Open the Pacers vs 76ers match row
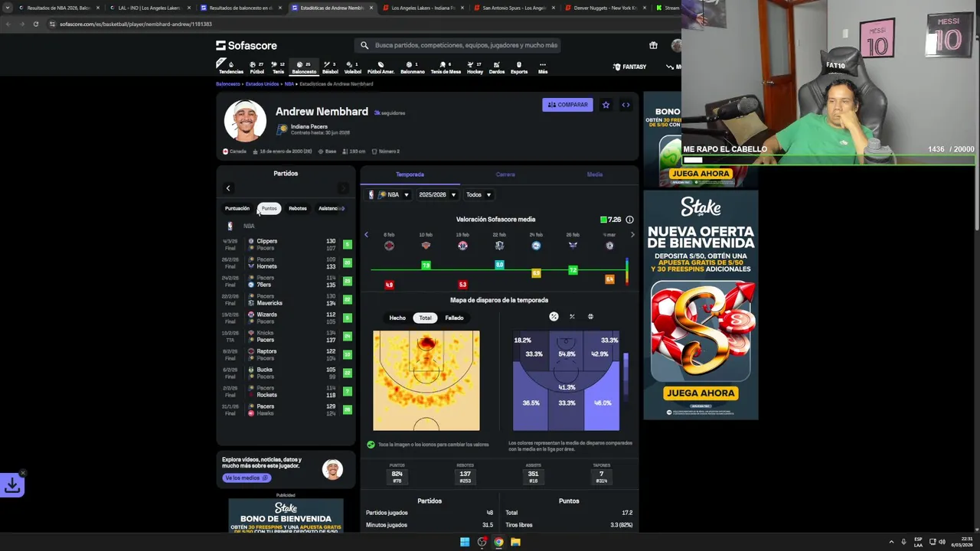 click(286, 281)
